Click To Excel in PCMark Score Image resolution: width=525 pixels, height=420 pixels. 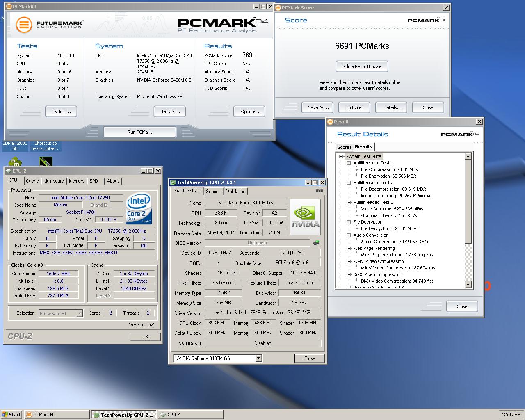pyautogui.click(x=354, y=107)
